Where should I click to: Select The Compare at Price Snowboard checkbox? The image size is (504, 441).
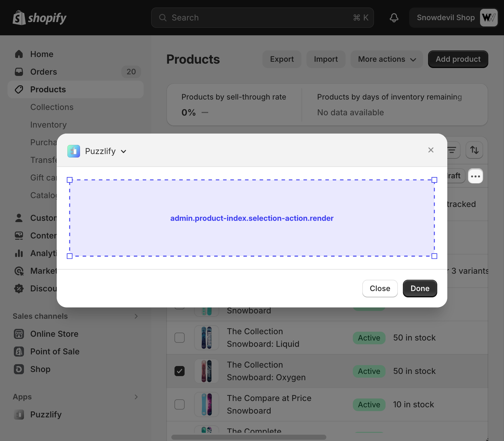pyautogui.click(x=180, y=404)
